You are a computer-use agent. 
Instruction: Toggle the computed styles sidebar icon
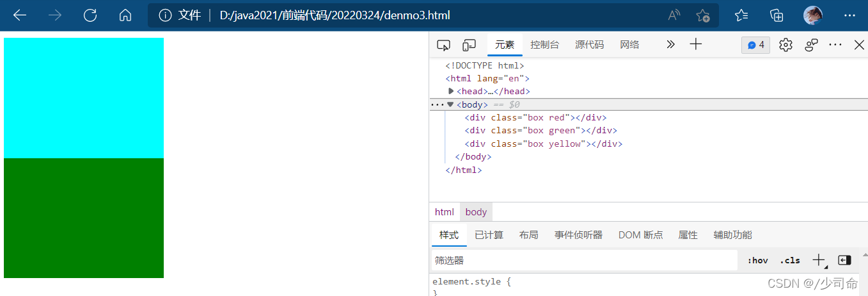[844, 260]
